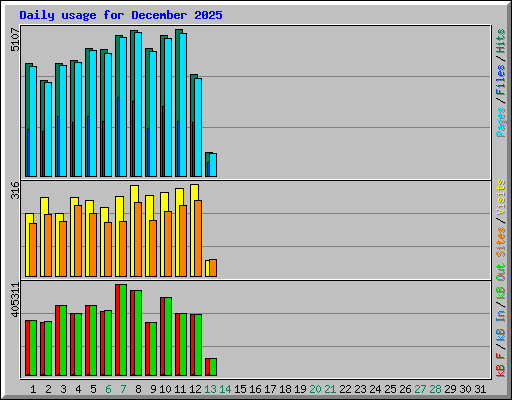Viewport: 512px width, 400px height.
Task: Select day label 23 on x-axis
Action: pyautogui.click(x=360, y=389)
